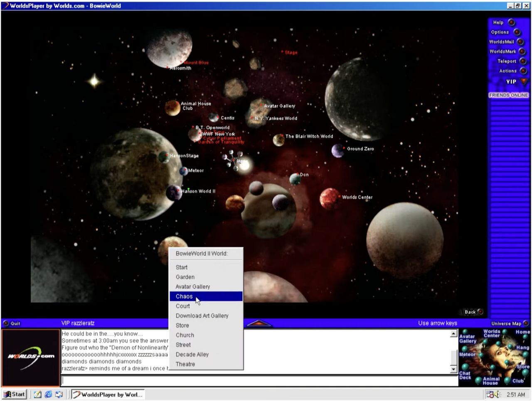Select the Worlds Center red planet

(330, 198)
